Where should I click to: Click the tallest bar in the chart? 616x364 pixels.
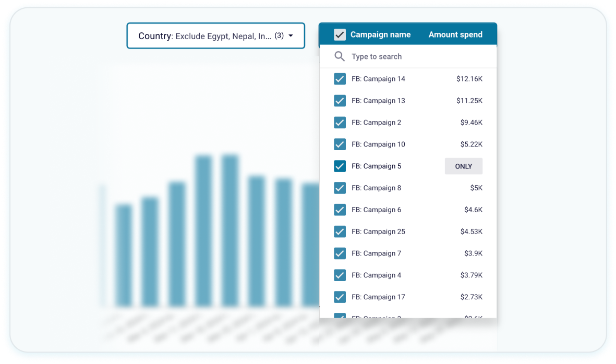(230, 229)
